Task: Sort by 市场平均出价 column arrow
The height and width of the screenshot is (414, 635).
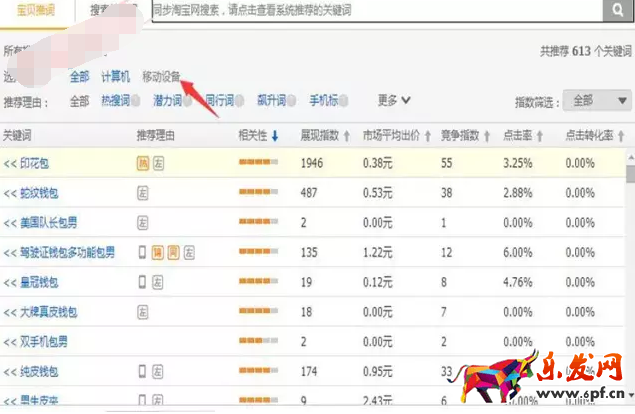Action: [428, 136]
